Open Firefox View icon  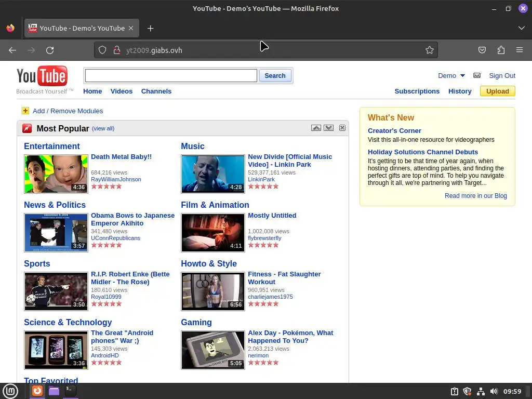(10, 28)
